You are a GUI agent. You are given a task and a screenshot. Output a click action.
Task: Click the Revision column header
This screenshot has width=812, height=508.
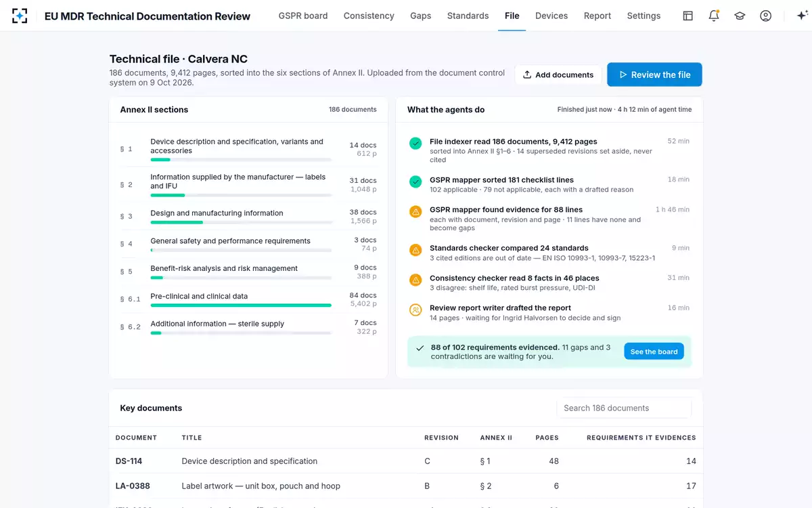click(441, 438)
